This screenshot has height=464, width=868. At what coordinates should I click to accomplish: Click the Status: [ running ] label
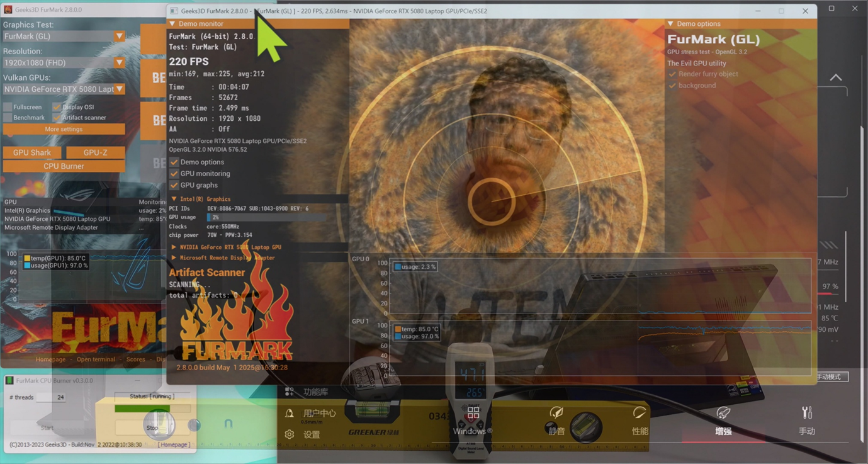pos(152,397)
